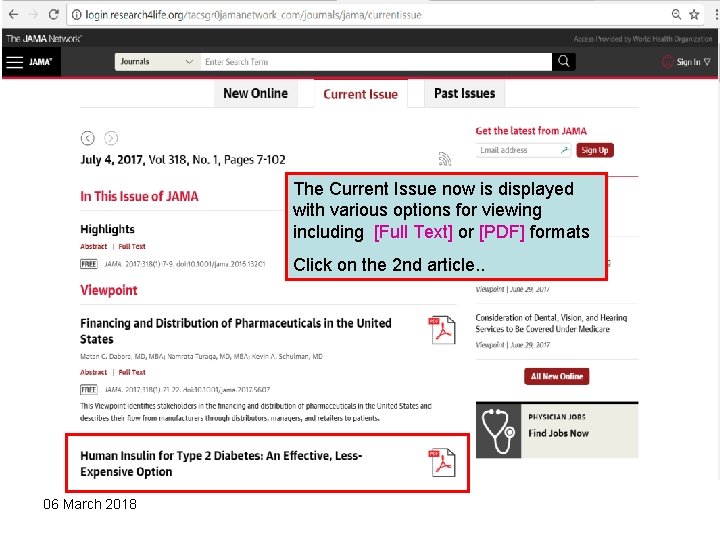Image resolution: width=720 pixels, height=540 pixels.
Task: Open the Highlights Abstract link
Action: click(94, 247)
